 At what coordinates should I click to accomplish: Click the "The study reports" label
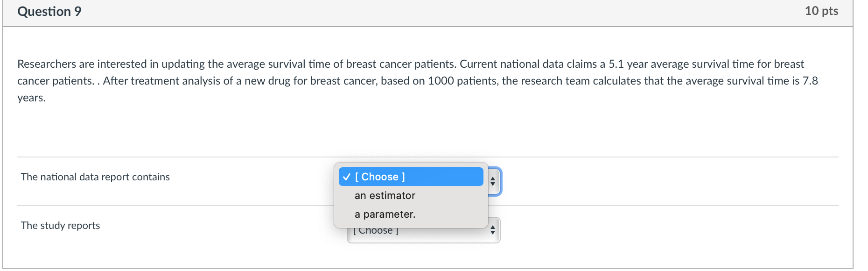point(60,226)
